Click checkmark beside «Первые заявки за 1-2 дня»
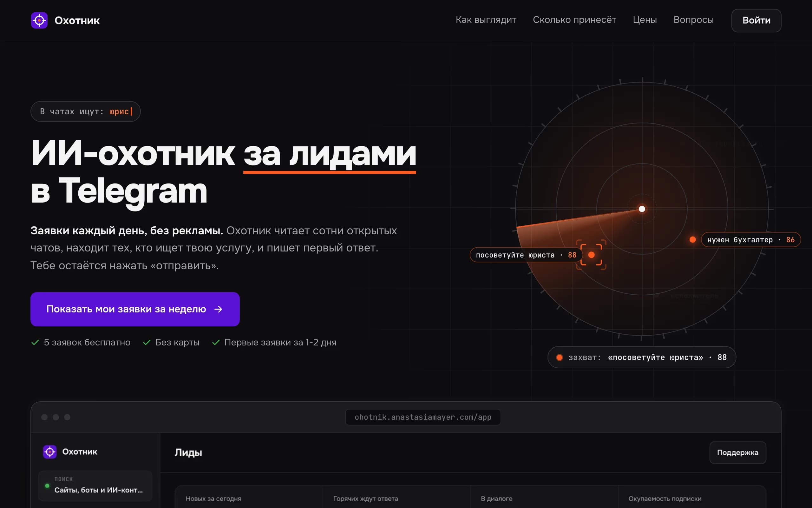This screenshot has width=812, height=508. pos(216,342)
